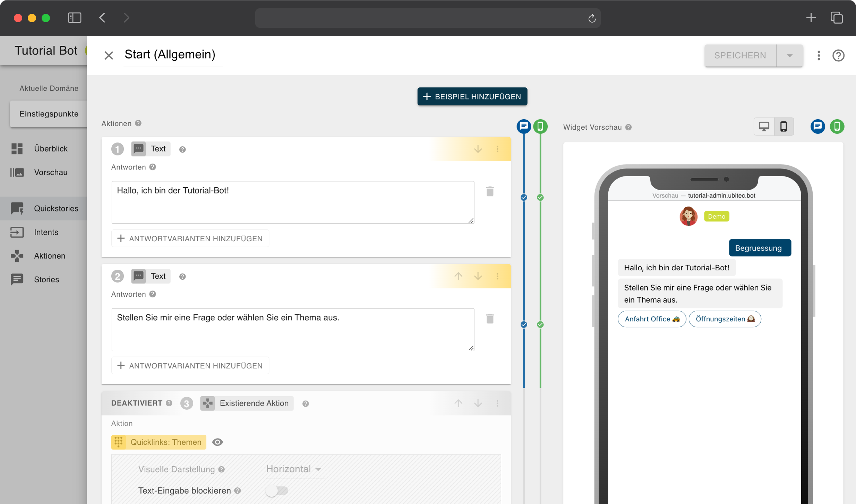The width and height of the screenshot is (856, 504).
Task: Click the Aktionen sidebar icon
Action: [x=17, y=255]
